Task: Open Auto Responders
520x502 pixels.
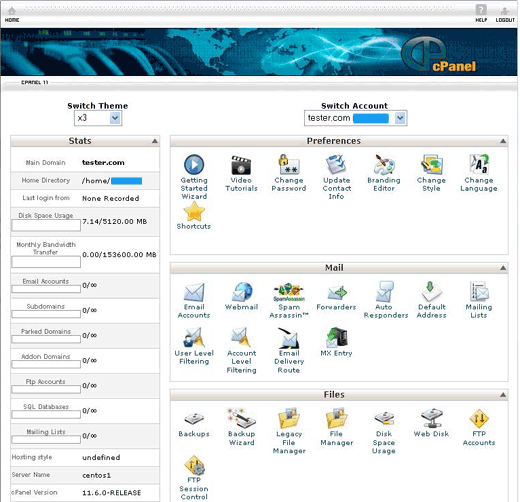Action: pyautogui.click(x=386, y=300)
